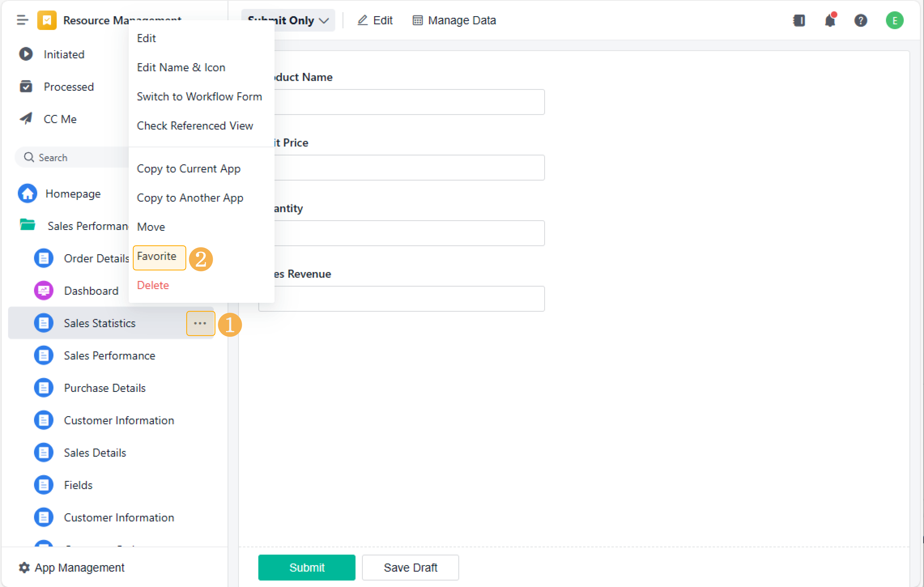Open the Dashboard item in sidebar
The image size is (924, 587).
click(91, 291)
